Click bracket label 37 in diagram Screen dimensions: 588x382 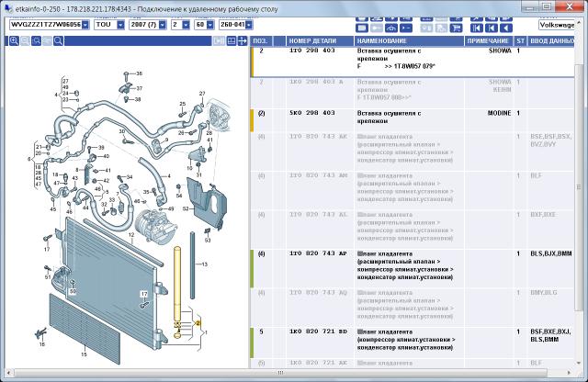pos(139,88)
